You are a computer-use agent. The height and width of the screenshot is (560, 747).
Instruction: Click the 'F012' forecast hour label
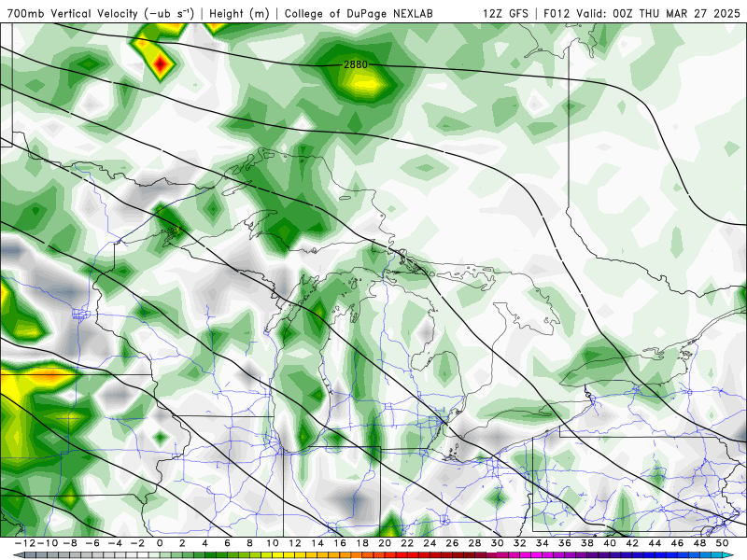tap(557, 13)
